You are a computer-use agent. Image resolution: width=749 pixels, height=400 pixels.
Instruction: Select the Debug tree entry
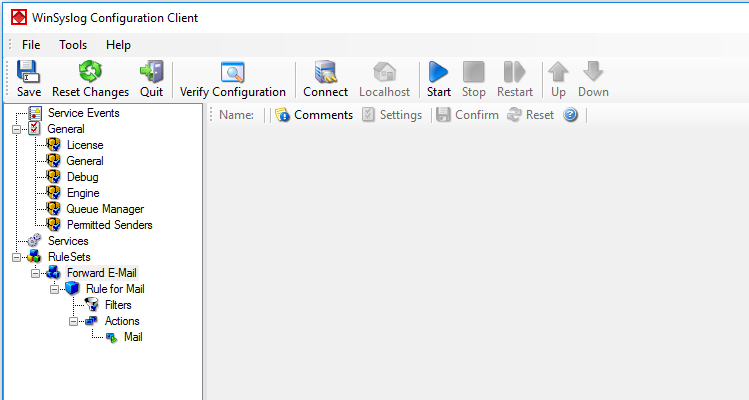click(83, 177)
